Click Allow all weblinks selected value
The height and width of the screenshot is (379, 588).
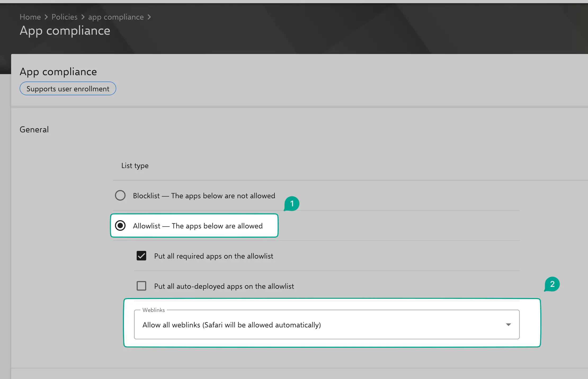231,325
